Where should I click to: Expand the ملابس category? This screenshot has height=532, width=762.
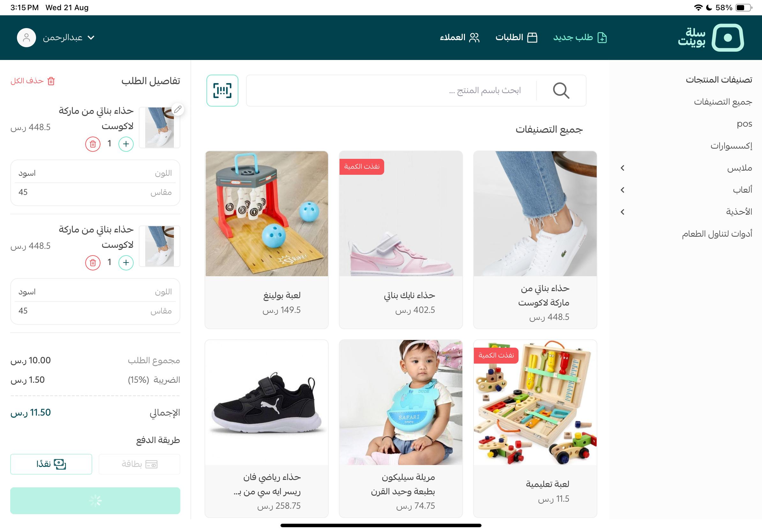click(623, 168)
